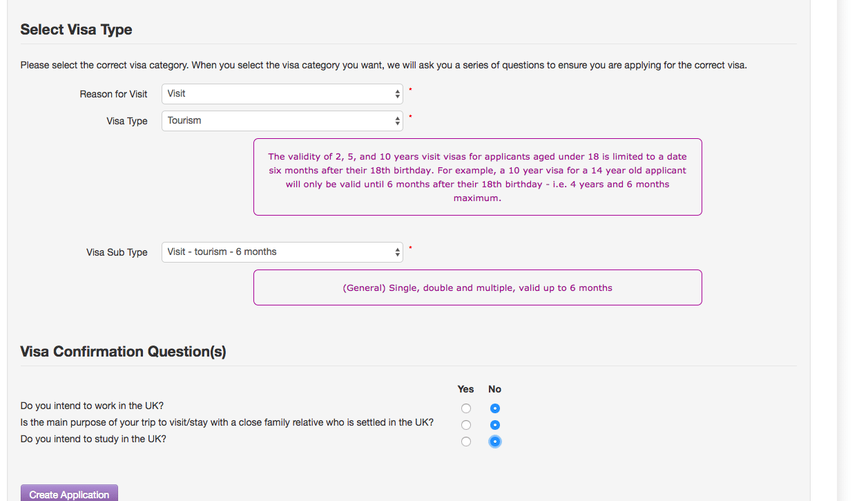Screen dimensions: 868x501
Task: Mark Yes for intending to study in UK
Action: click(466, 442)
